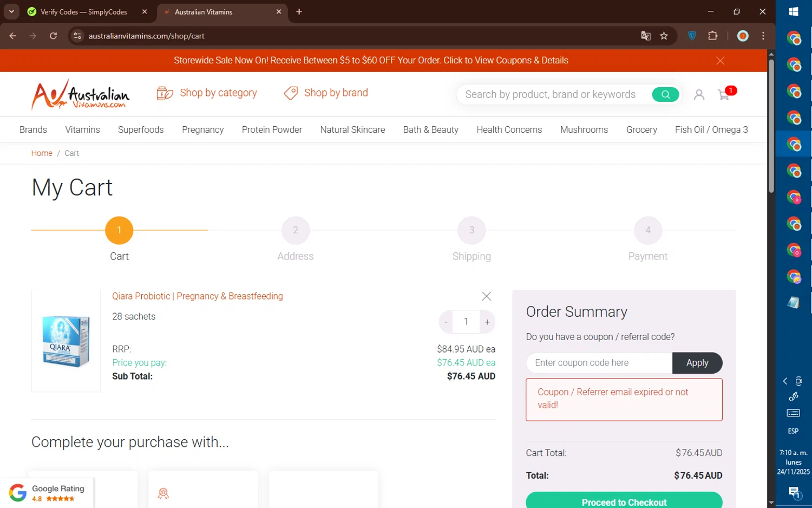
Task: Open the Bath & Beauty menu item
Action: click(x=430, y=130)
